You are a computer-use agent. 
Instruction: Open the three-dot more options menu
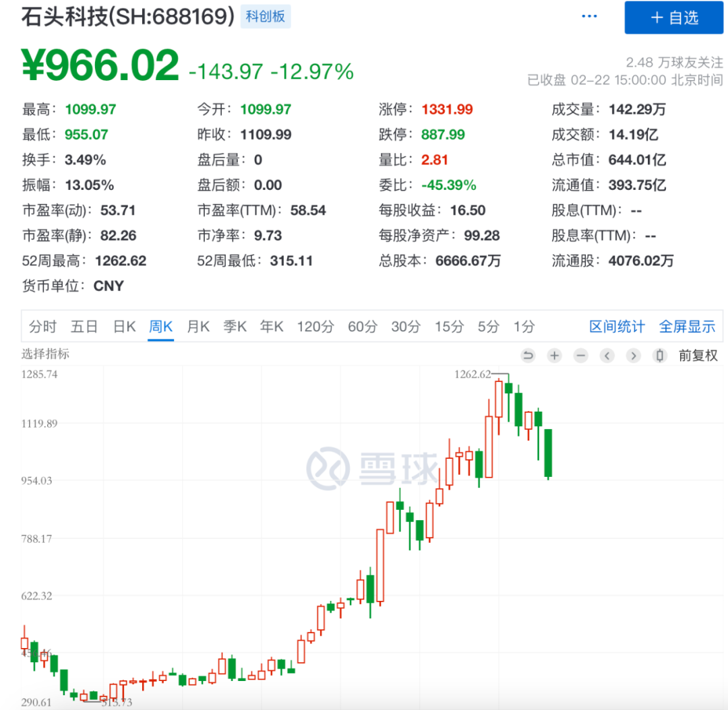pyautogui.click(x=589, y=16)
